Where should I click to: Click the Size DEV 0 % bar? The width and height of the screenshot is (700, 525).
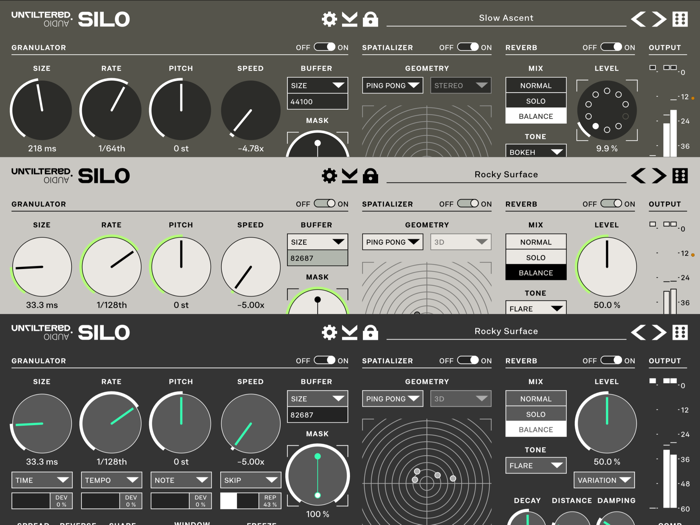[x=42, y=501]
